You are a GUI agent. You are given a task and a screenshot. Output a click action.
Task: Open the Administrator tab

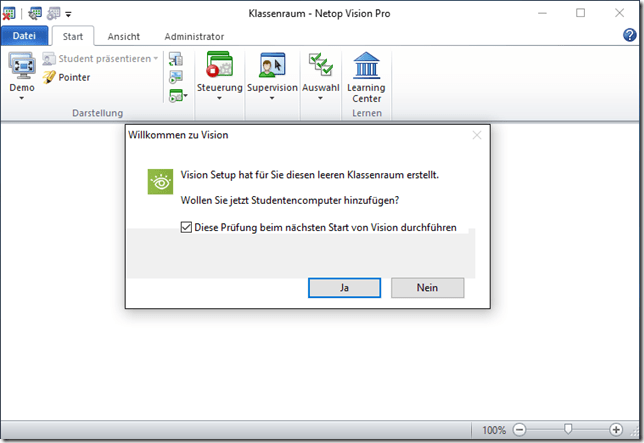tap(194, 36)
